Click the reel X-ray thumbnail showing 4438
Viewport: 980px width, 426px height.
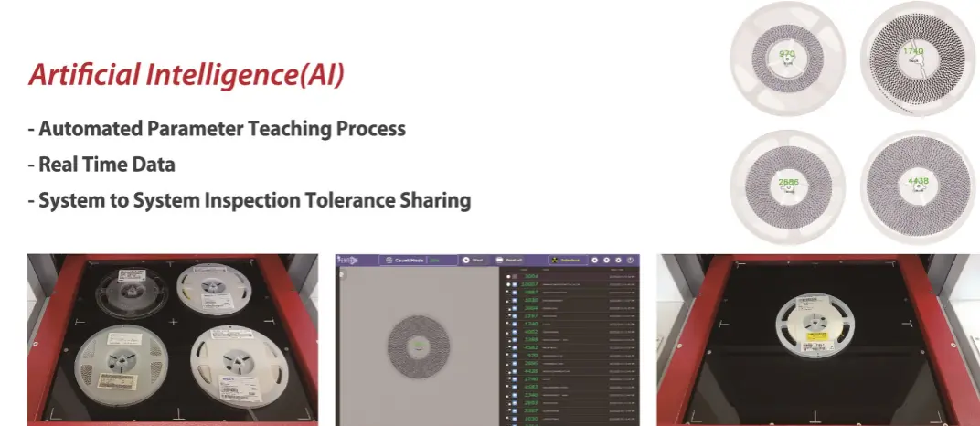point(917,180)
